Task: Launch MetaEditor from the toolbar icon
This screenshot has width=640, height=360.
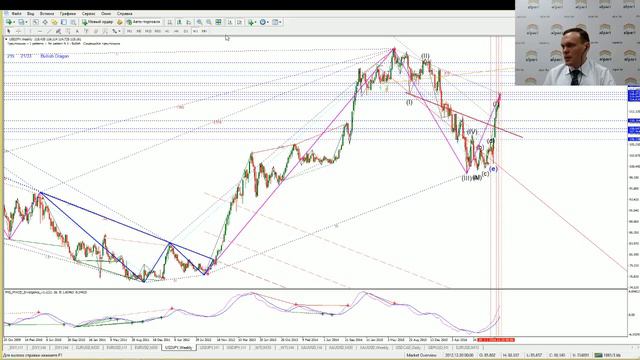Action: coord(120,22)
